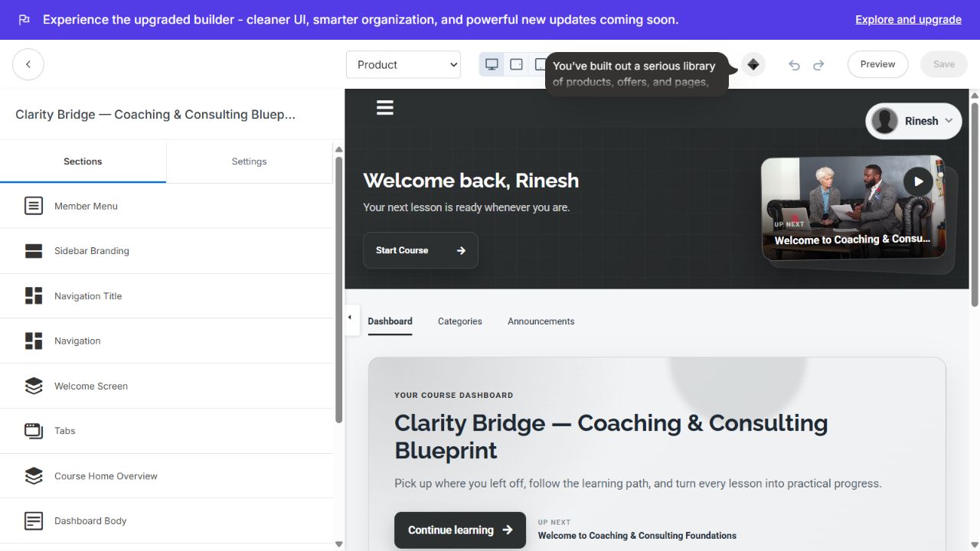The height and width of the screenshot is (551, 980).
Task: Open Welcome to Coaching & Consulting Foundations link
Action: coord(637,536)
